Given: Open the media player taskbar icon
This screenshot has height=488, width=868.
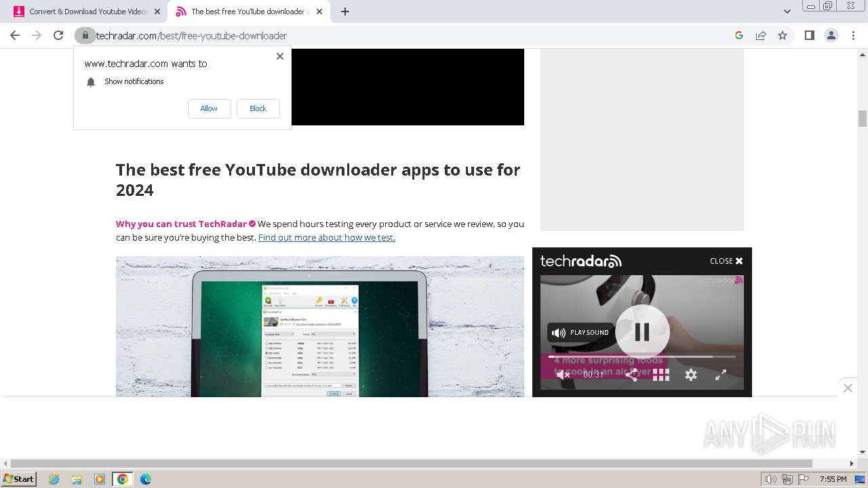Looking at the screenshot, I should coord(100,479).
